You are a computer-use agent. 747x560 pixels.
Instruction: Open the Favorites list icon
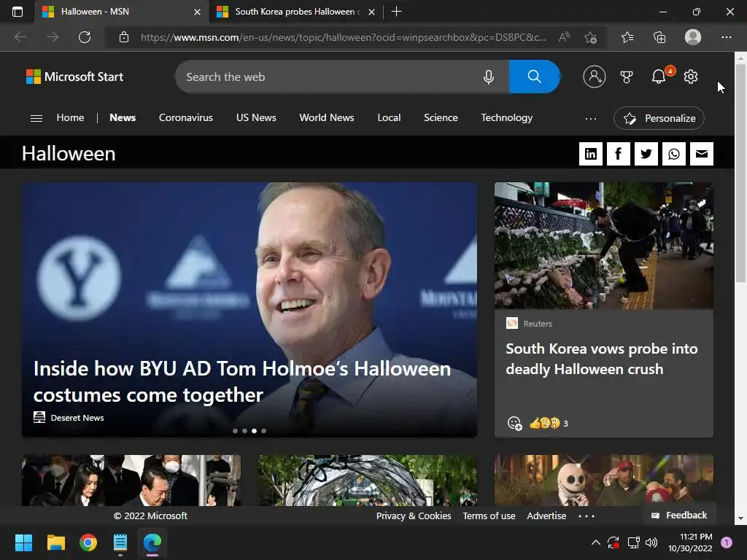tap(627, 37)
